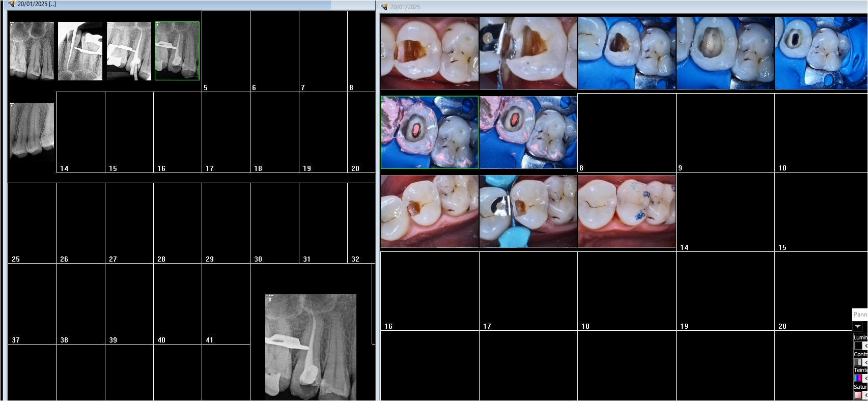Click the right photo window title icon

384,7
